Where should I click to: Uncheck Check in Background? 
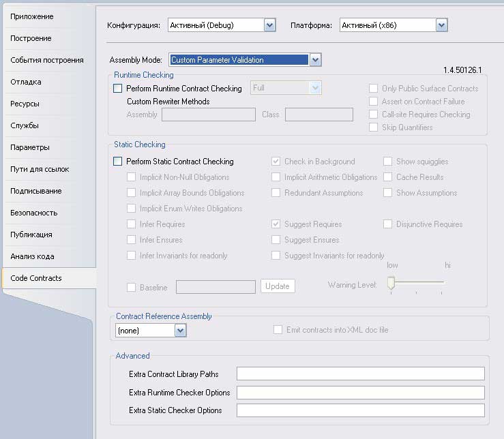(x=276, y=162)
